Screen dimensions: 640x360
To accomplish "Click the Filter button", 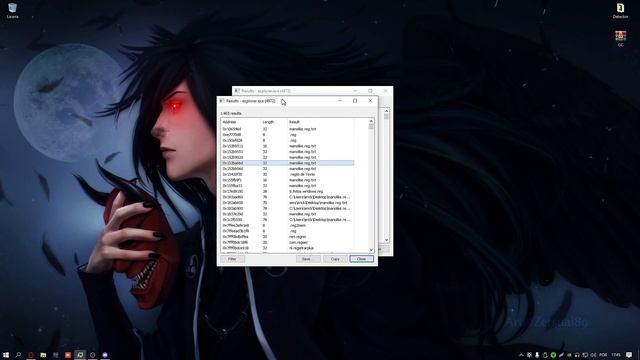I will pos(232,259).
